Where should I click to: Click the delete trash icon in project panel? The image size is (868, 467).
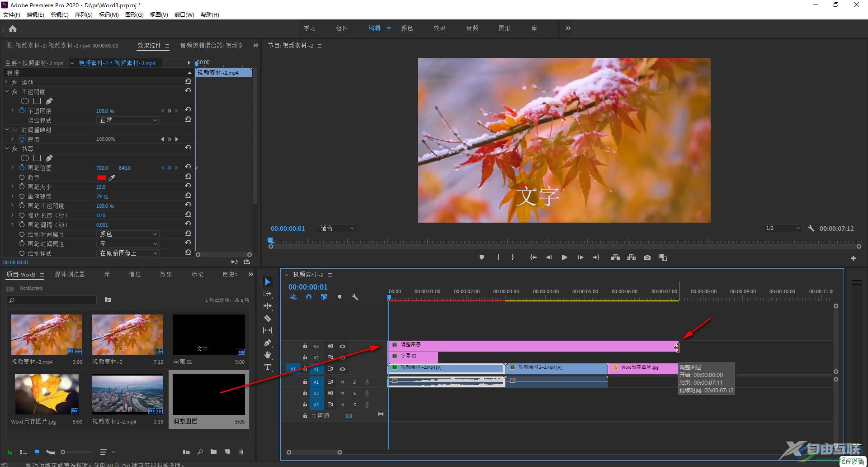[241, 452]
